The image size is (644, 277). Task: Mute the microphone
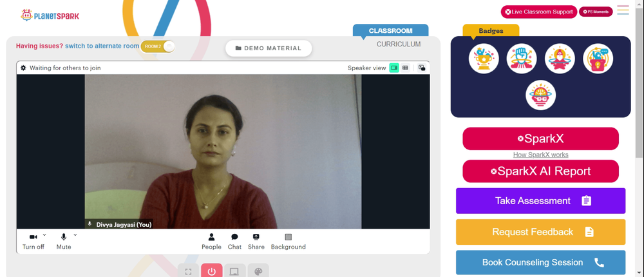point(64,241)
